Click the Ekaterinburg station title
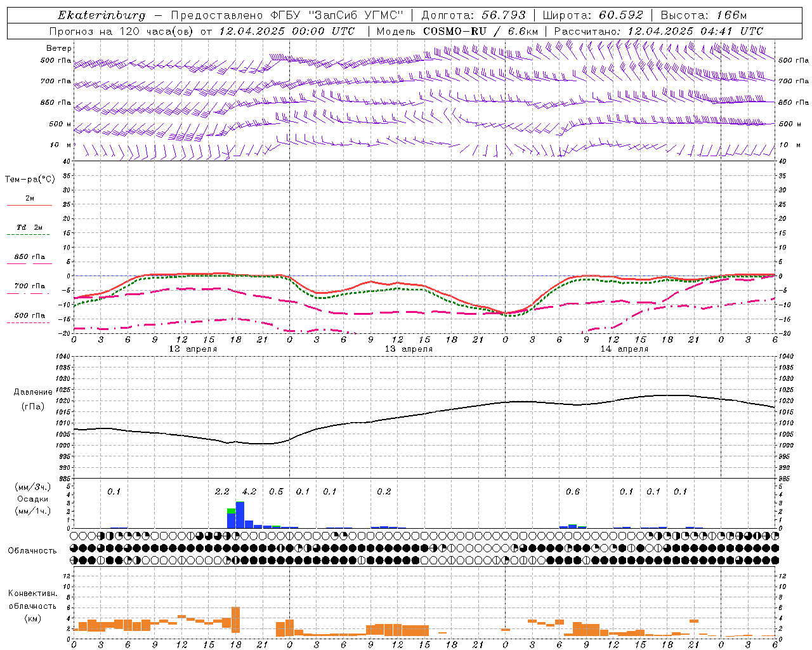The height and width of the screenshot is (650, 812). [x=101, y=15]
